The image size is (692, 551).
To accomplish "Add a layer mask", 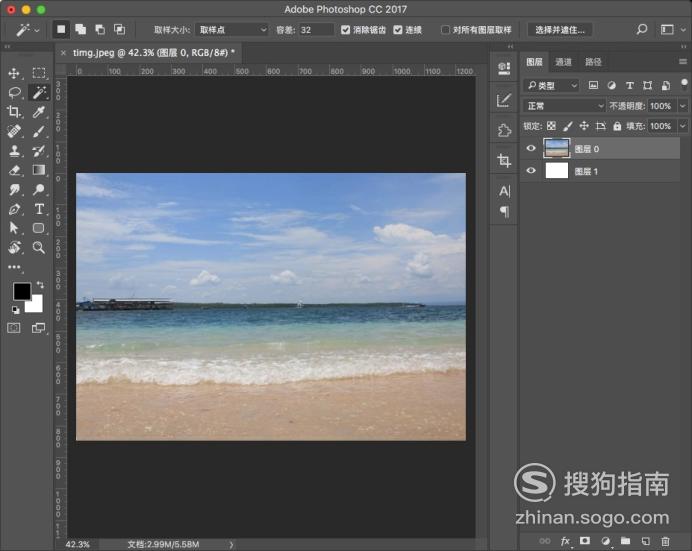I will click(585, 541).
